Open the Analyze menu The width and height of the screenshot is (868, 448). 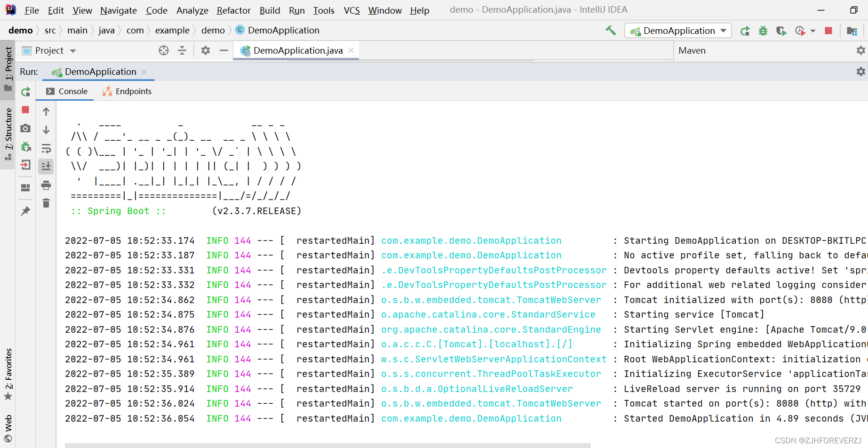pos(192,10)
